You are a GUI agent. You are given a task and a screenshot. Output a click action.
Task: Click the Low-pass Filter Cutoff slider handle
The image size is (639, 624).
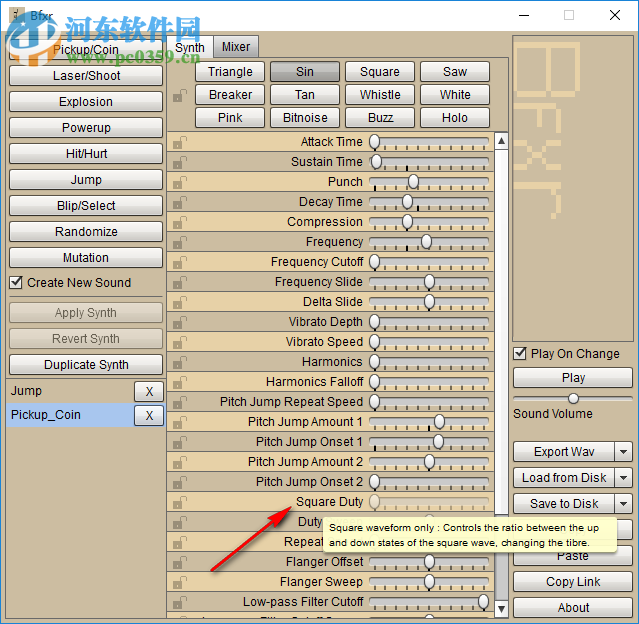coord(483,602)
